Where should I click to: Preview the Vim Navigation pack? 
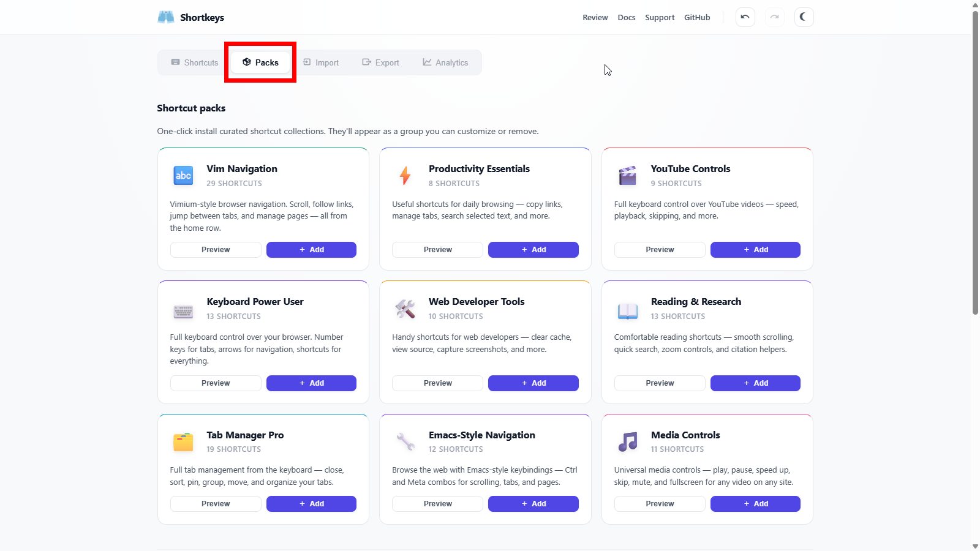point(216,250)
